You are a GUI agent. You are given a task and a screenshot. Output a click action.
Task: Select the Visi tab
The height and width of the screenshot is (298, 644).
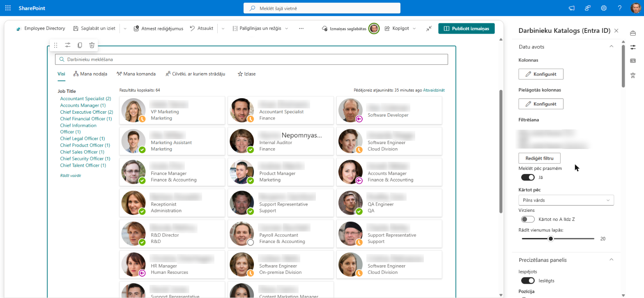(61, 74)
